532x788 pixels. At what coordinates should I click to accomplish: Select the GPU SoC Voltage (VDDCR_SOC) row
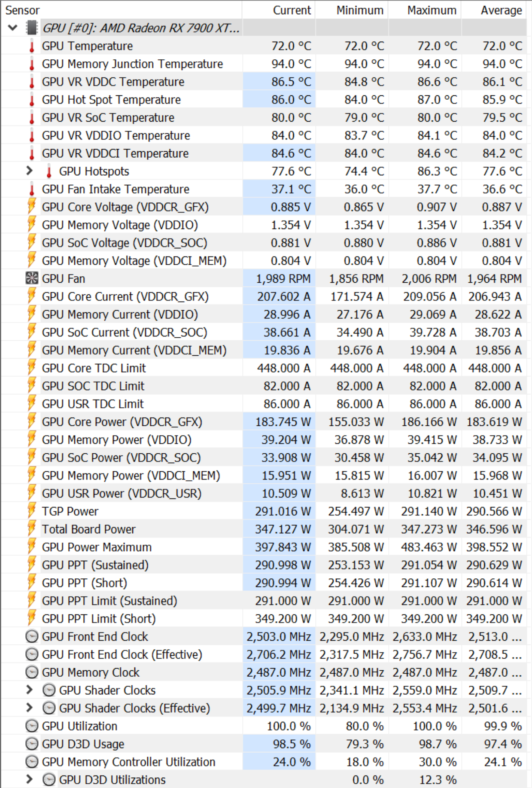(x=264, y=243)
